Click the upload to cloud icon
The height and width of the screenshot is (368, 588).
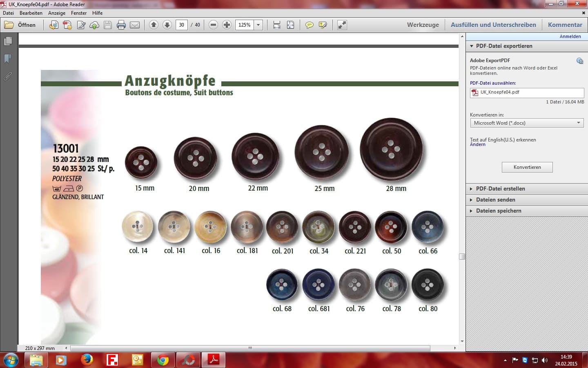(x=94, y=25)
